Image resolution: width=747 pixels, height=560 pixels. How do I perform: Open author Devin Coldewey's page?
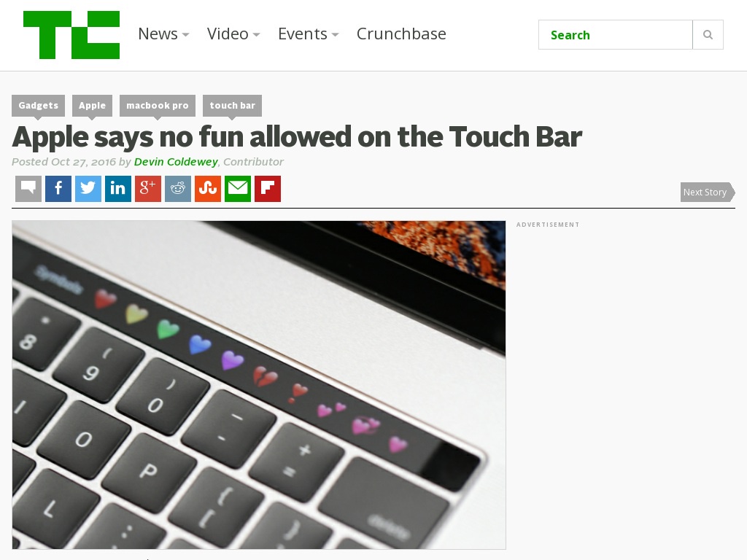pos(176,162)
